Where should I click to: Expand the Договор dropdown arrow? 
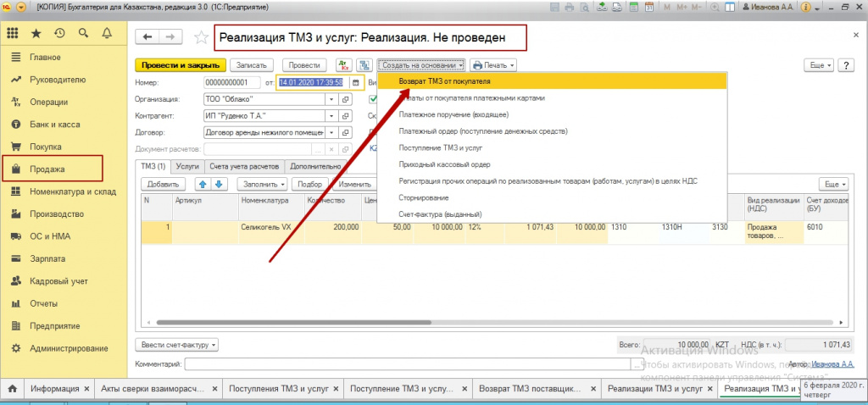pos(331,133)
